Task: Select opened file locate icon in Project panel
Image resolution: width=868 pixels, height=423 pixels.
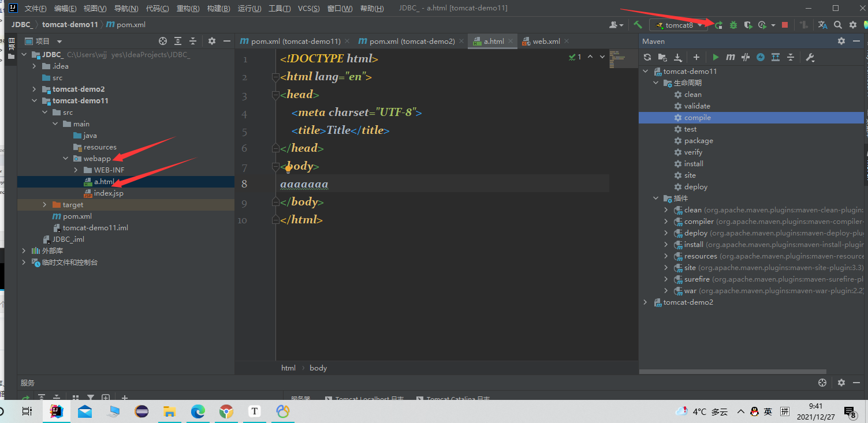Action: 163,41
